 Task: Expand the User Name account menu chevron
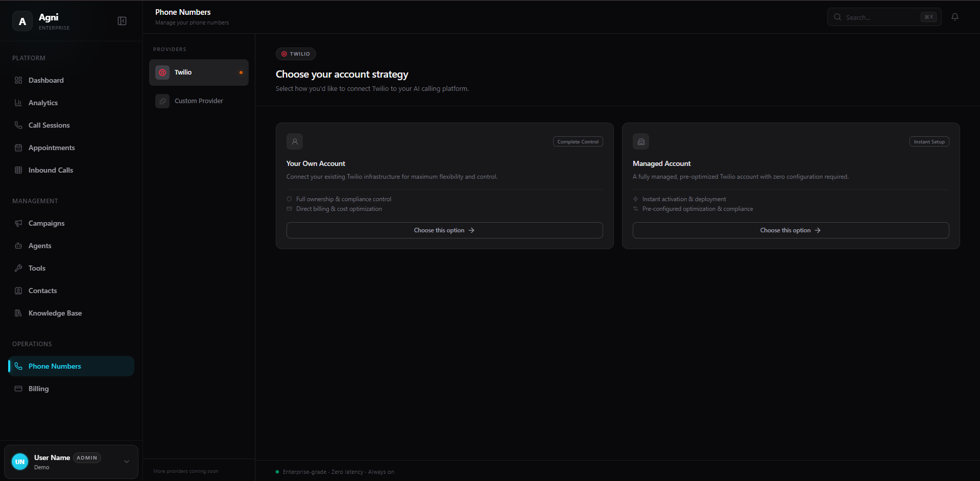(127, 462)
